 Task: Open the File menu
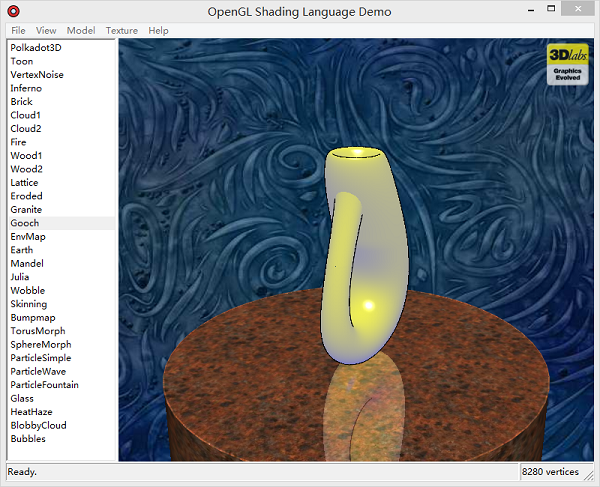pos(18,31)
